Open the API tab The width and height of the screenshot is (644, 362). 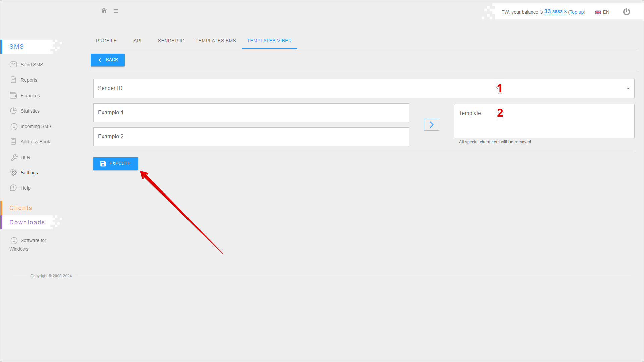[x=137, y=41]
